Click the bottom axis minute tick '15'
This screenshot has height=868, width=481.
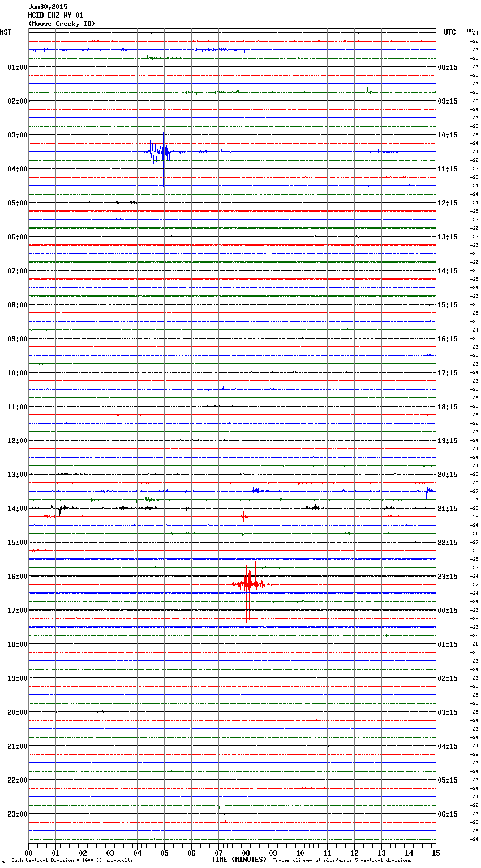[x=436, y=853]
